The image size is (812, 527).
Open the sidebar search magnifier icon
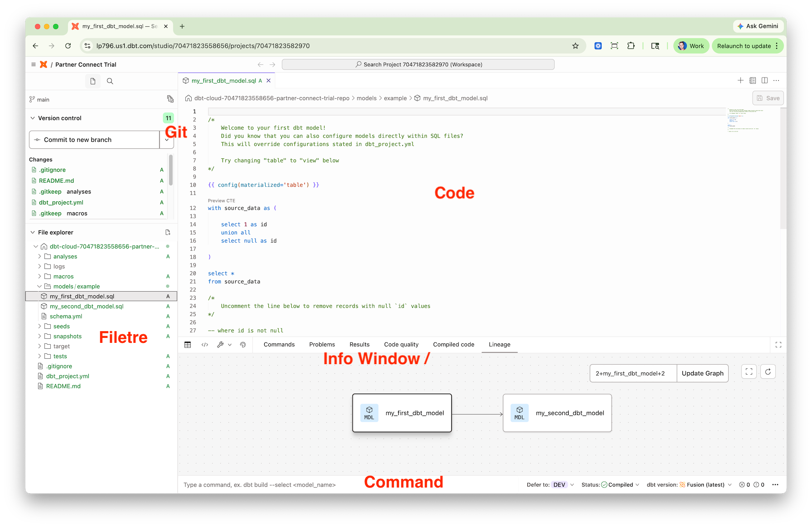point(110,81)
